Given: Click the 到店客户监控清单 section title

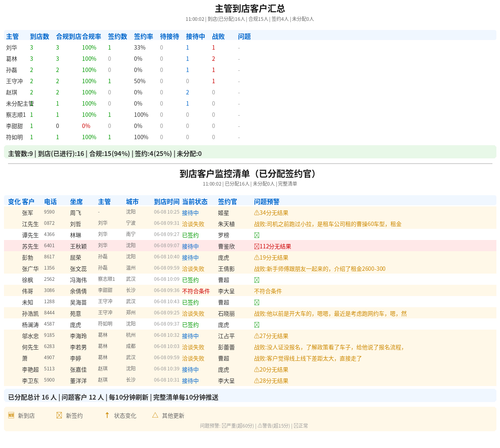Looking at the screenshot, I should [x=248, y=174].
